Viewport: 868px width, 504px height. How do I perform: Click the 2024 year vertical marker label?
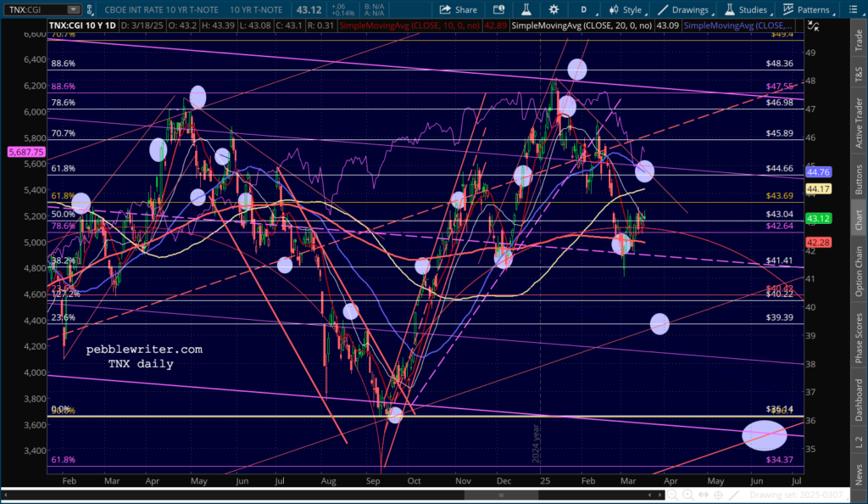click(x=536, y=443)
